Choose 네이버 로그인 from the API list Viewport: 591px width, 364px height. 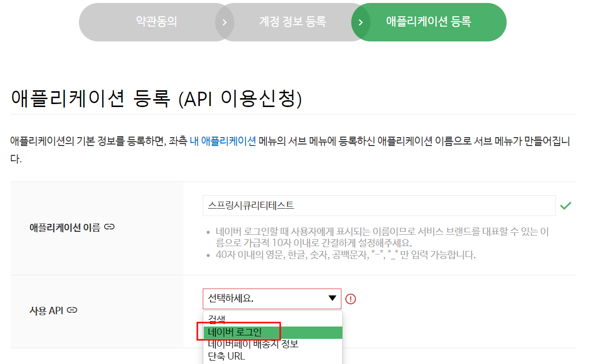(x=272, y=332)
